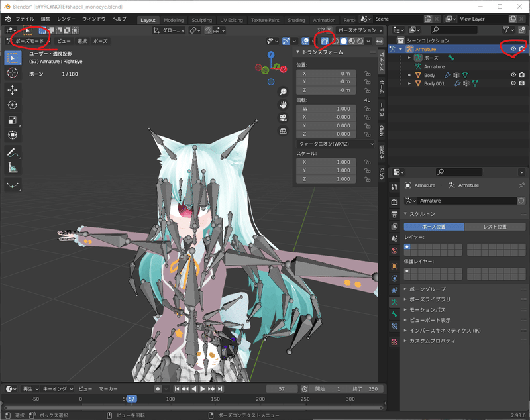Expand the ボーングループ panel
This screenshot has height=420, width=530.
(427, 289)
